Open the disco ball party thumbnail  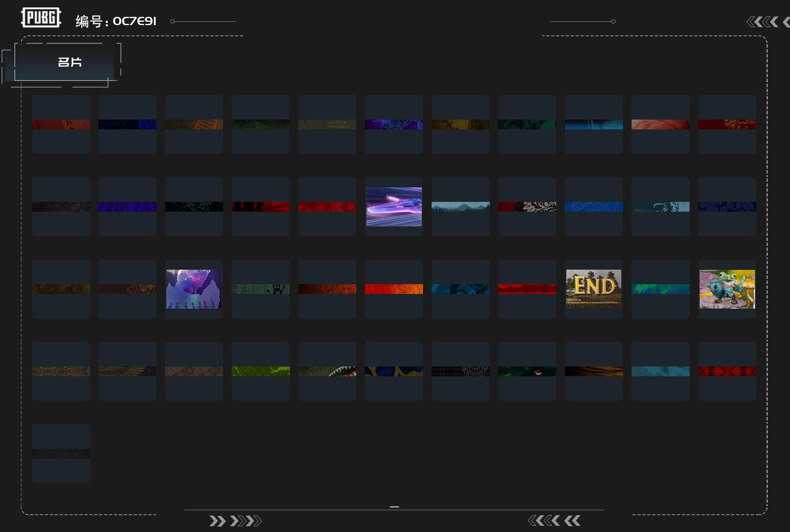[x=194, y=289]
